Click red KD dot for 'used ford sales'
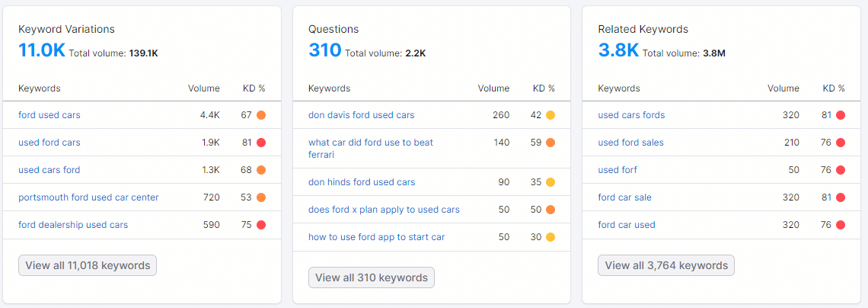This screenshot has height=308, width=868. 841,143
